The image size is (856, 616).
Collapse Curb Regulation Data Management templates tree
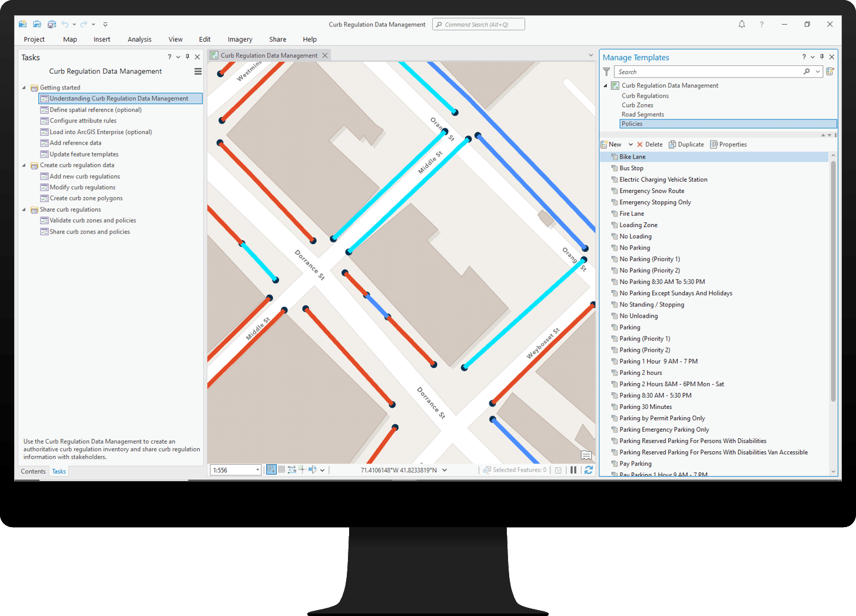605,85
